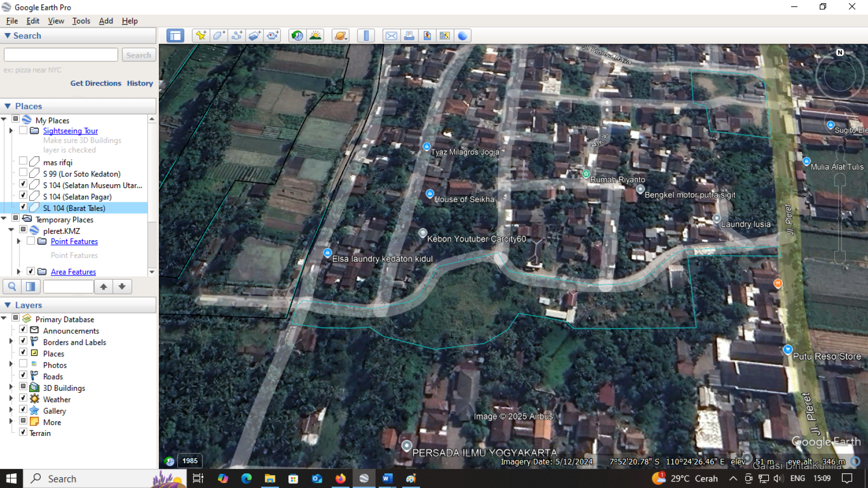The image size is (868, 488).
Task: Collapse the Layers panel triangle
Action: [8, 305]
